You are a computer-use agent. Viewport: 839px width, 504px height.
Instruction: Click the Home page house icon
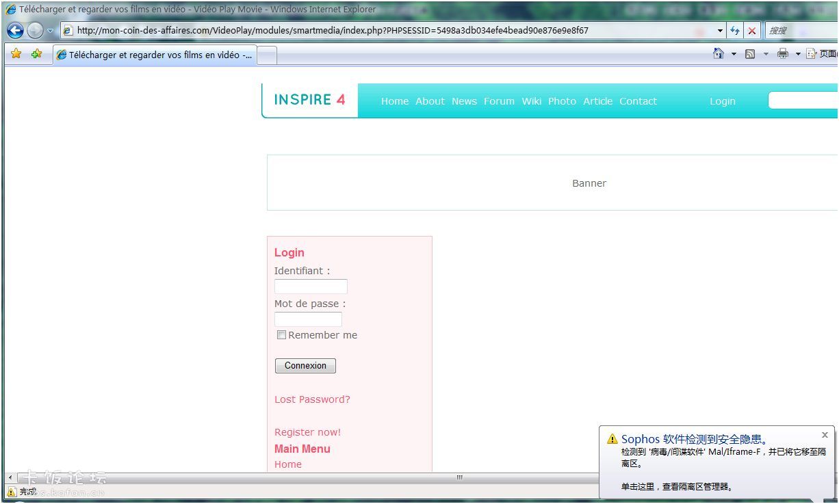pos(719,54)
